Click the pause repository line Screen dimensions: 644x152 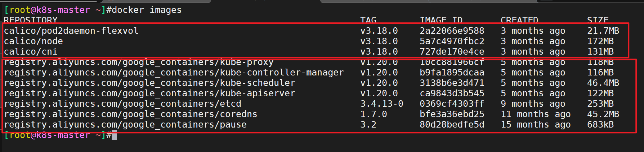[x=125, y=125]
